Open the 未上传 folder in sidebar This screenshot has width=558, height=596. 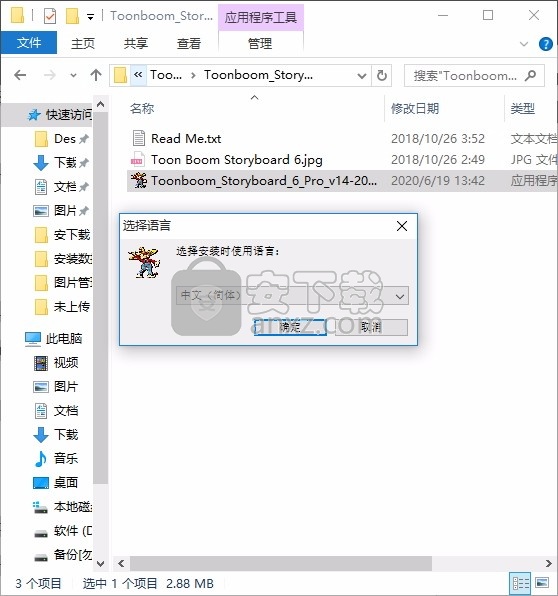[x=62, y=306]
